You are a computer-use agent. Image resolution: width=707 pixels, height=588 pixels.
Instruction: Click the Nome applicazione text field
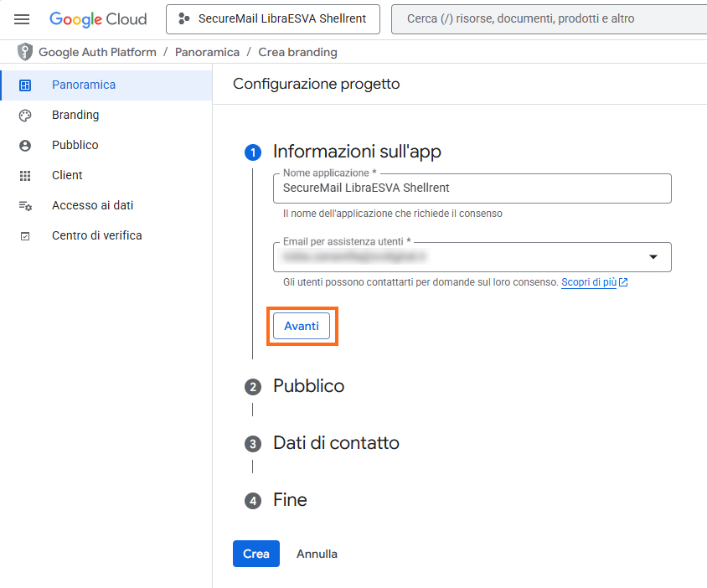pos(472,188)
